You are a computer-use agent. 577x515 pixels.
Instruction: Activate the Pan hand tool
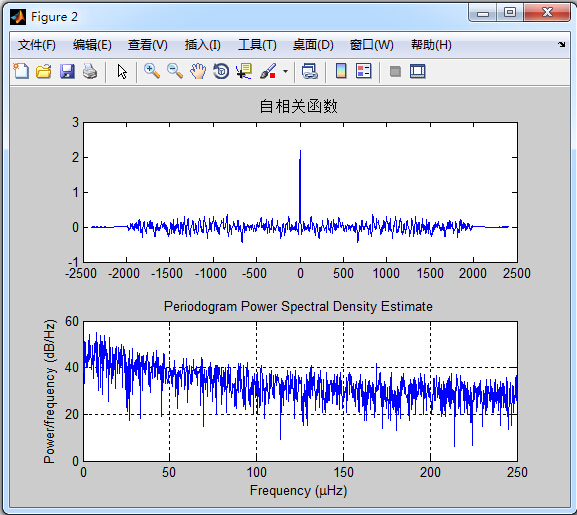click(198, 71)
